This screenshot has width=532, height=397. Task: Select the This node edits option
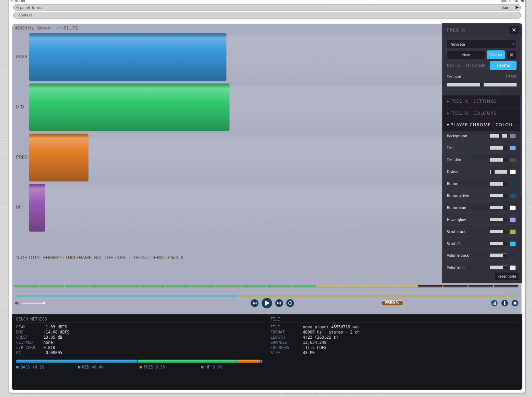(475, 66)
